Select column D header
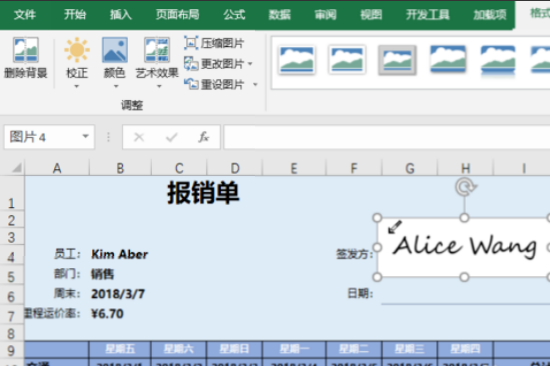550x366 pixels. [x=235, y=168]
